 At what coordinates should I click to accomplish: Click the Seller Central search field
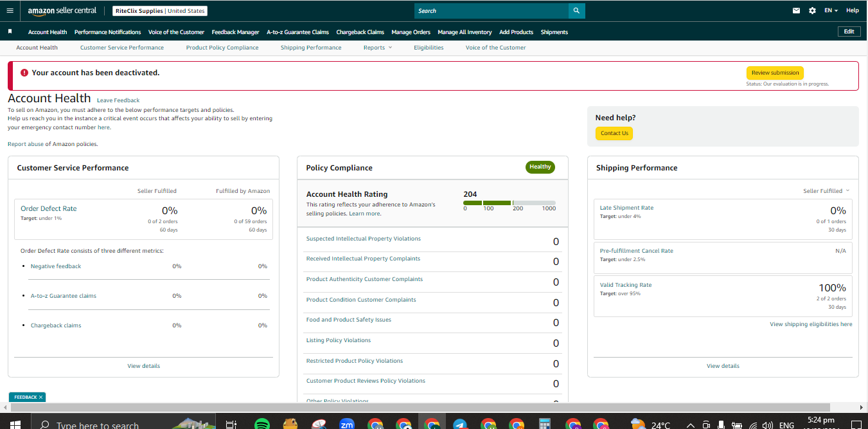(x=492, y=10)
